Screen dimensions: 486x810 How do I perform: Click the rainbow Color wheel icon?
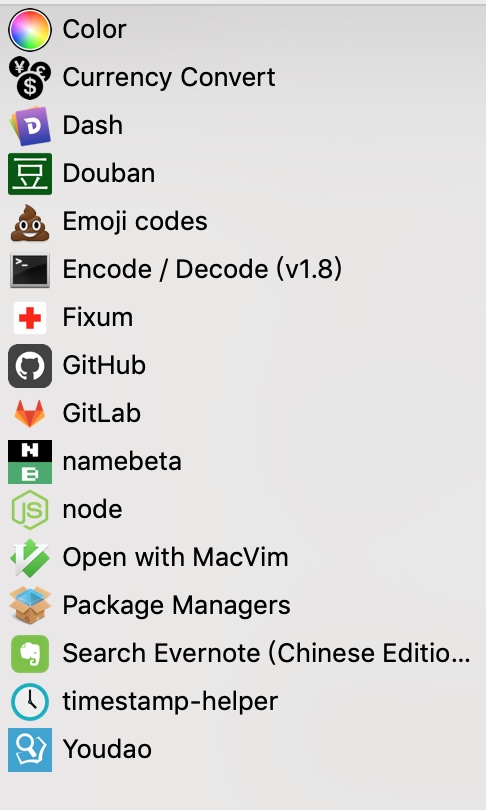pyautogui.click(x=30, y=29)
